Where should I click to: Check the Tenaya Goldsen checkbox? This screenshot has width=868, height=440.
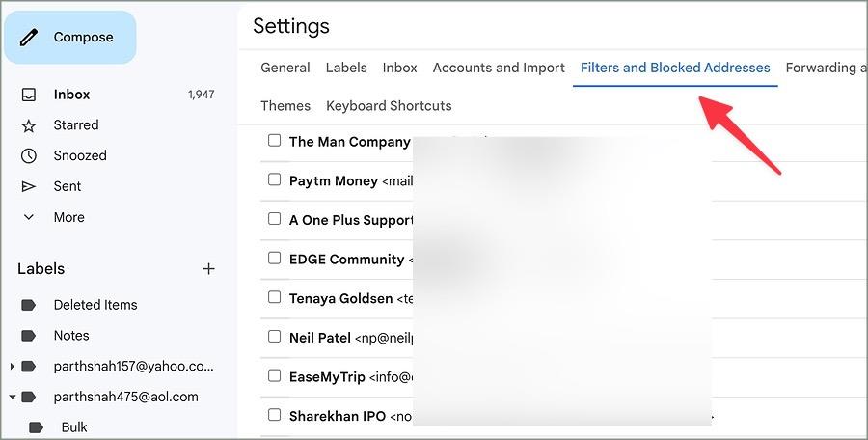point(274,297)
